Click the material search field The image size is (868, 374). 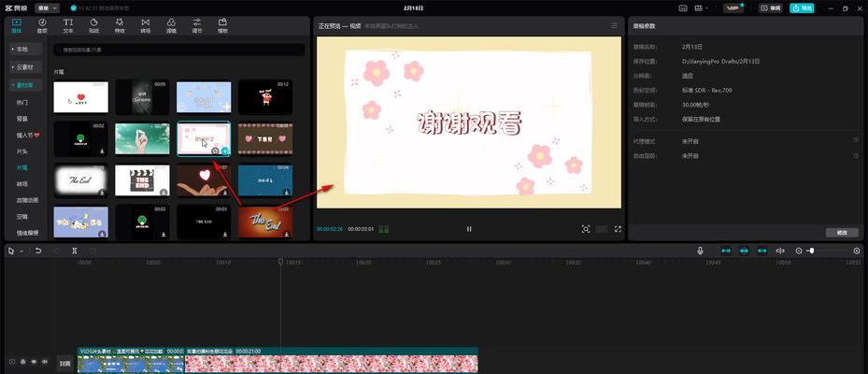[179, 50]
